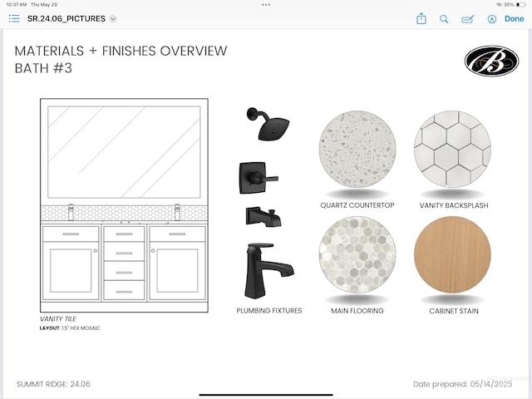Tap the Share icon in toolbar
The image size is (532, 399).
pyautogui.click(x=421, y=18)
